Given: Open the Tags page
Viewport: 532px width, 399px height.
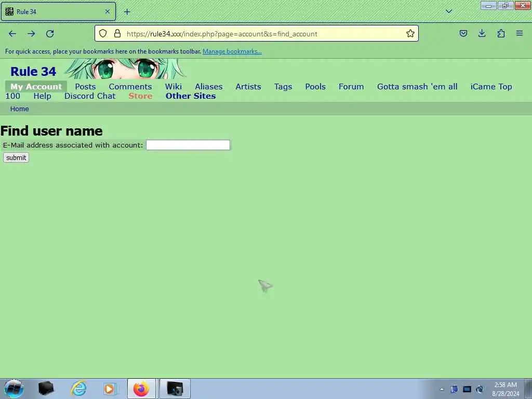Looking at the screenshot, I should coord(283,87).
